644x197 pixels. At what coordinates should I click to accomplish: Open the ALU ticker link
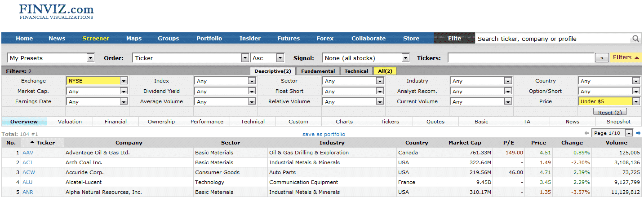tap(27, 182)
